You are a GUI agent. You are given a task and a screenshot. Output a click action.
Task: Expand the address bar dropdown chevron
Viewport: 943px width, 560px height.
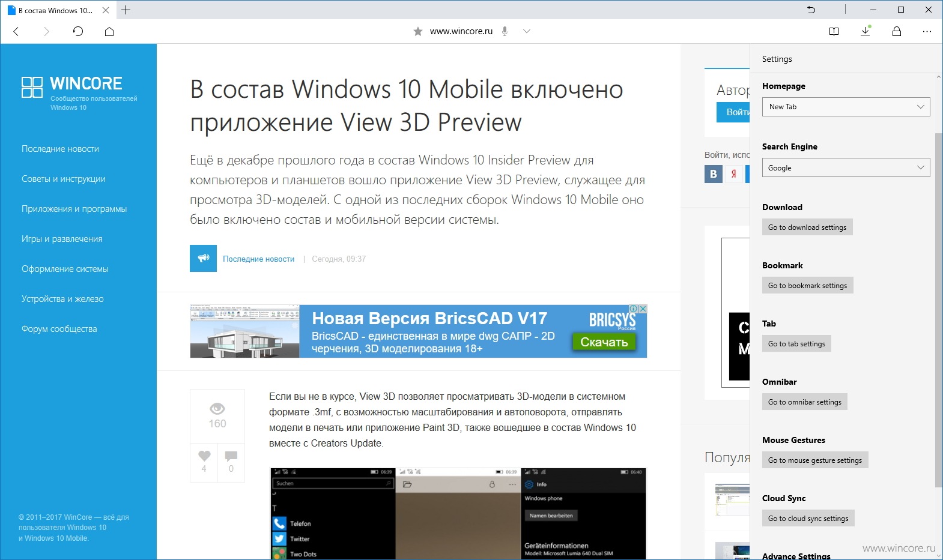527,31
